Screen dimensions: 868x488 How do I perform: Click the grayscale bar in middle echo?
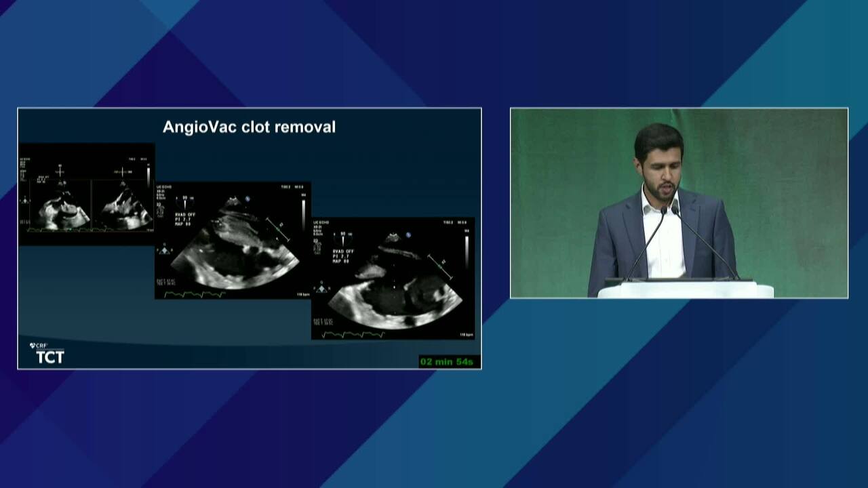click(x=303, y=214)
